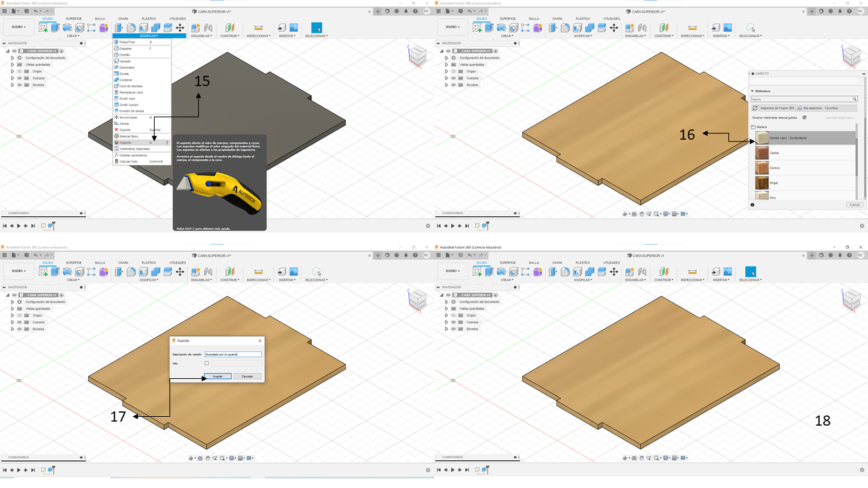
Task: Select SUPERFICIE tab in the Guardar dialog window
Action: [73, 262]
